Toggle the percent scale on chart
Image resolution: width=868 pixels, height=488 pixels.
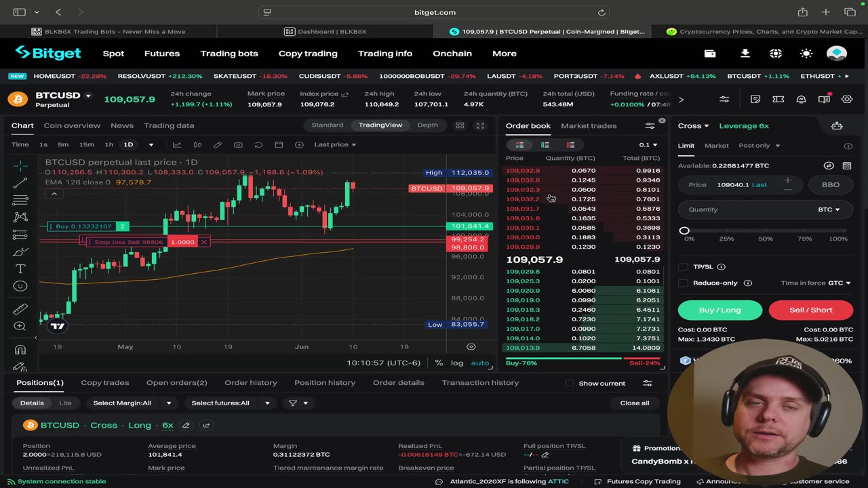439,363
